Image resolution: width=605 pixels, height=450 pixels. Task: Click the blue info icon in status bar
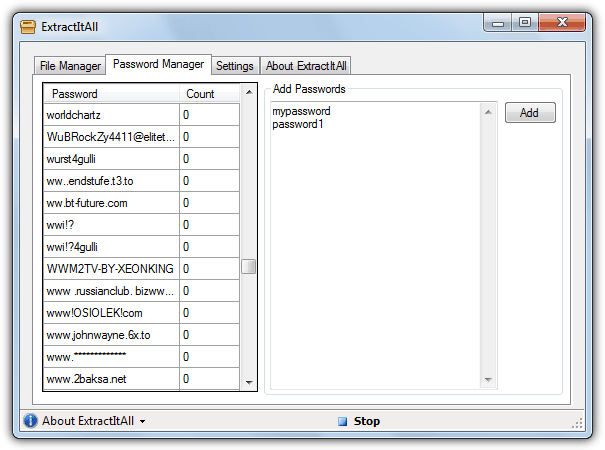pyautogui.click(x=30, y=421)
